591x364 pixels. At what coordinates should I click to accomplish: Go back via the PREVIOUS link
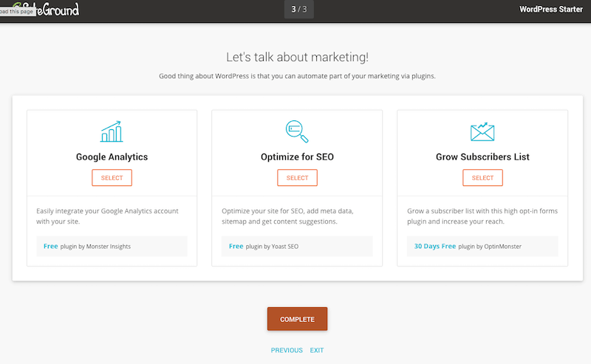[287, 351]
